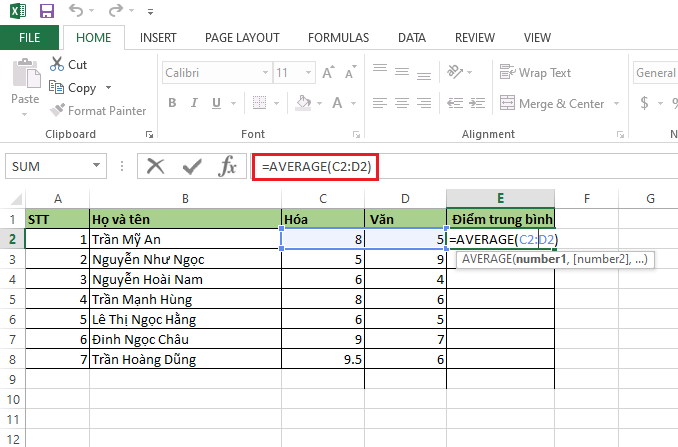The height and width of the screenshot is (447, 678).
Task: Click the Align Left icon
Action: (380, 103)
